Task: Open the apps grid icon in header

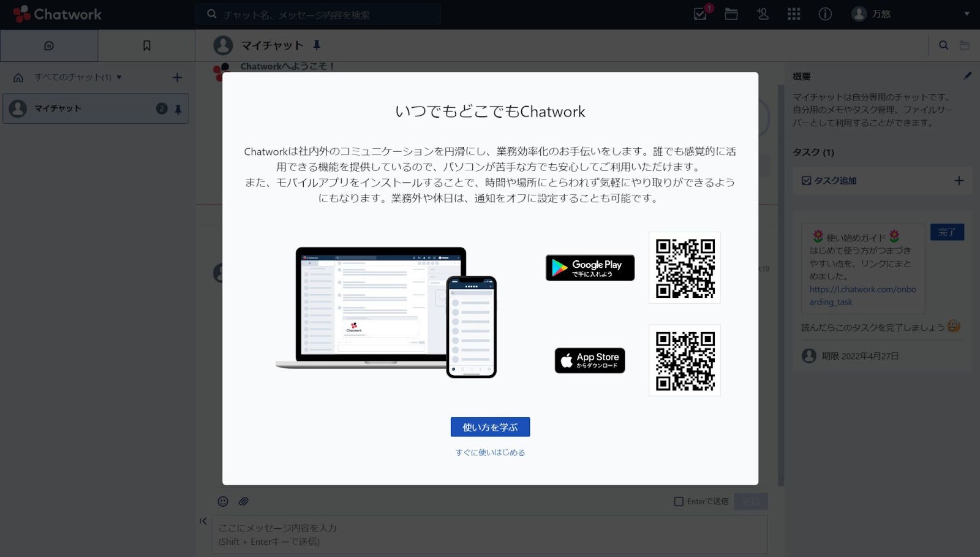Action: (794, 14)
